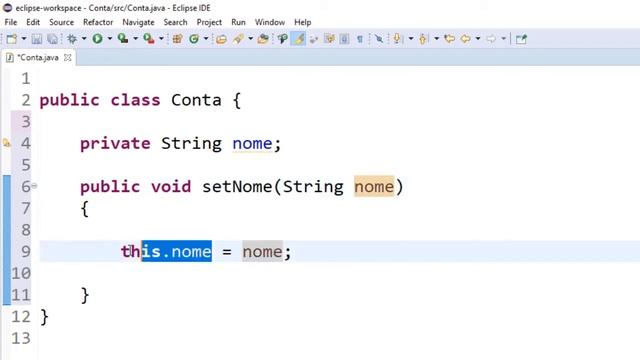Click the Debug bug icon
The height and width of the screenshot is (360, 640).
pyautogui.click(x=72, y=39)
